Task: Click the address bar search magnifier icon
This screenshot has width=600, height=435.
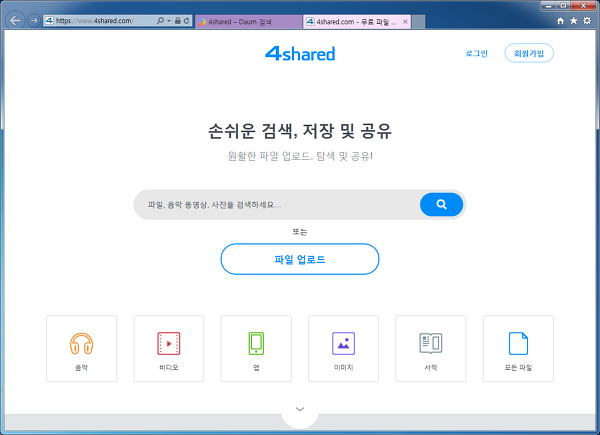Action: point(160,21)
